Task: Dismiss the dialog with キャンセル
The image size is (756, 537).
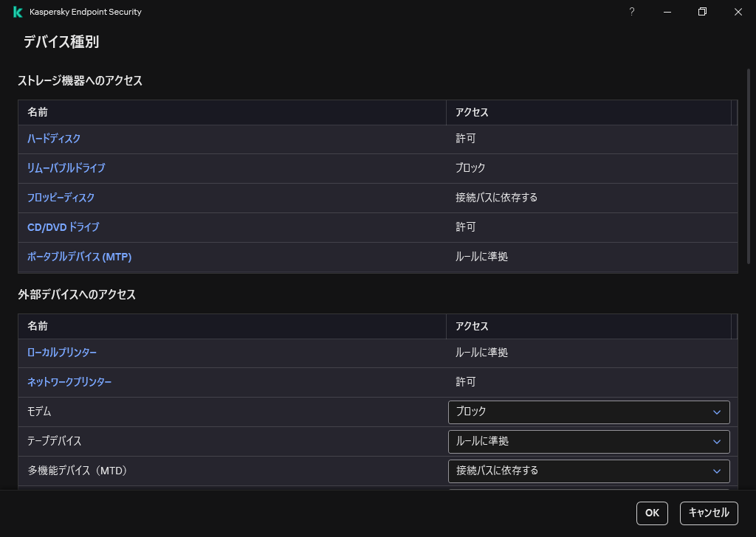Action: (708, 513)
